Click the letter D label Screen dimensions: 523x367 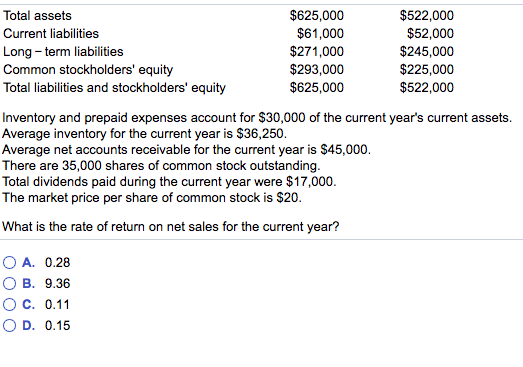point(28,326)
